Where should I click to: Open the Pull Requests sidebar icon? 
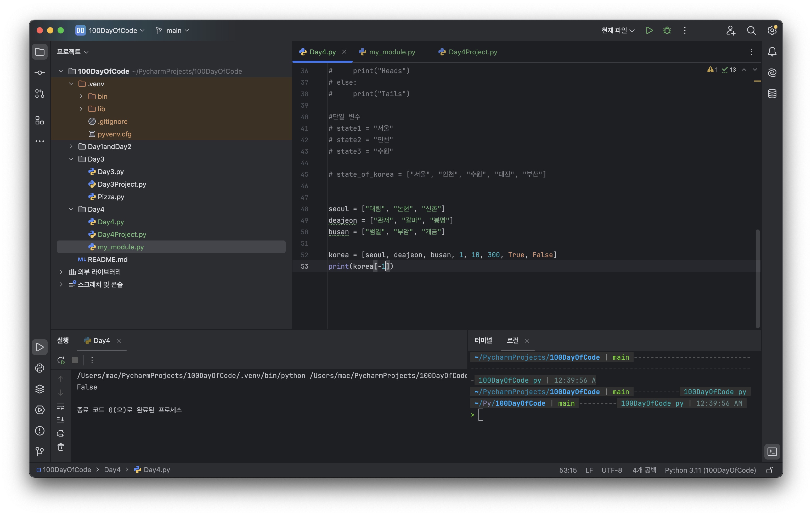(40, 94)
